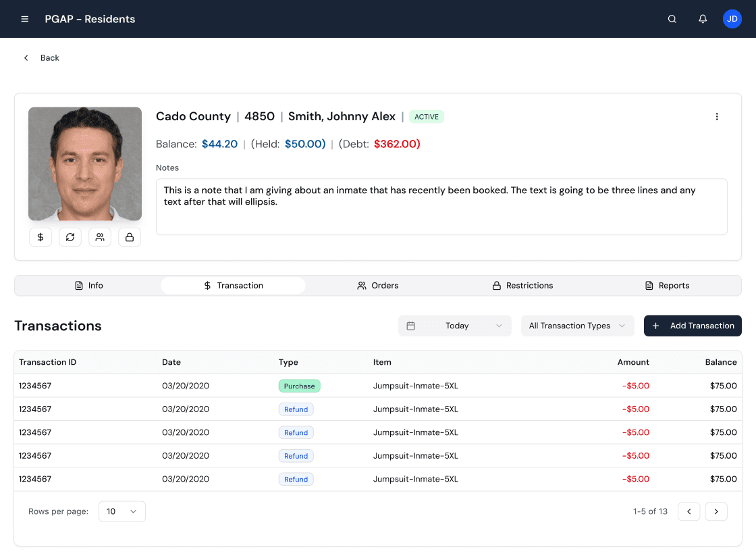Click the Add Transaction button
The height and width of the screenshot is (560, 756).
[x=693, y=326]
